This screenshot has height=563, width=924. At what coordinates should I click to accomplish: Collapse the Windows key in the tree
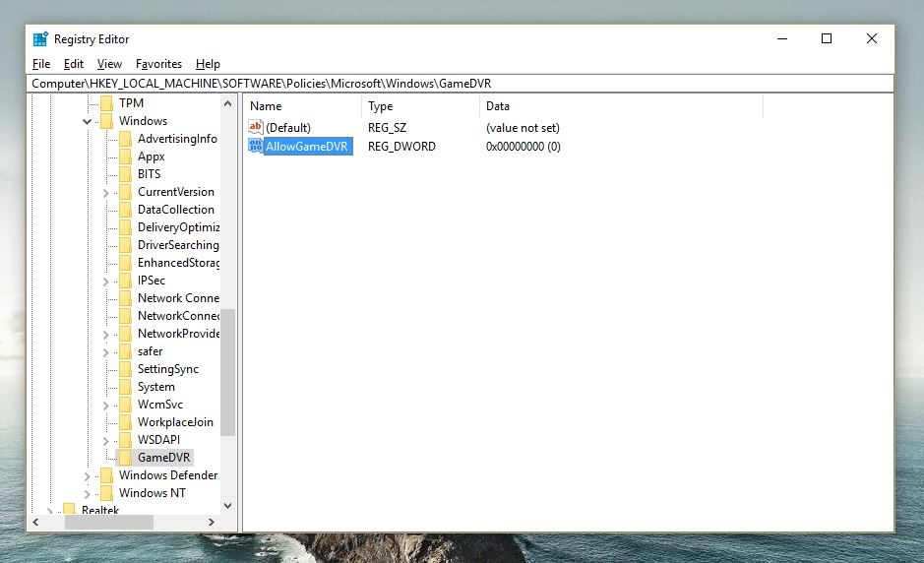click(88, 121)
